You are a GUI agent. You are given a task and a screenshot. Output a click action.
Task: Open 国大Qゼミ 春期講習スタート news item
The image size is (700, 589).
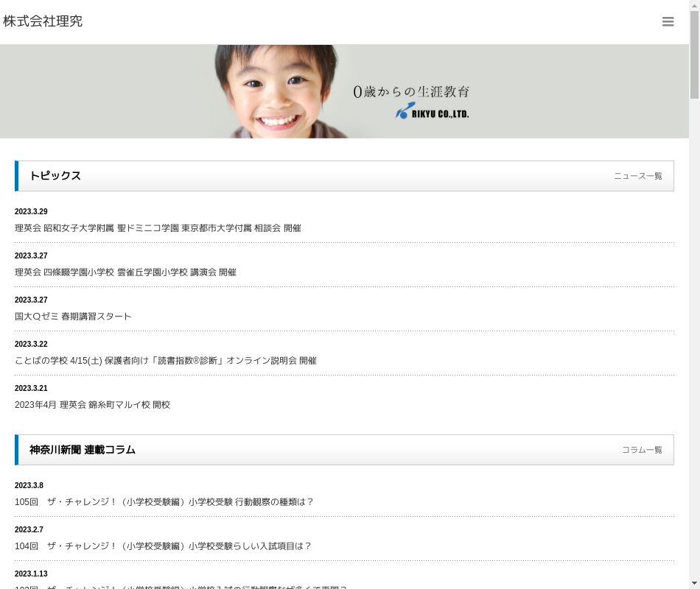click(x=73, y=317)
